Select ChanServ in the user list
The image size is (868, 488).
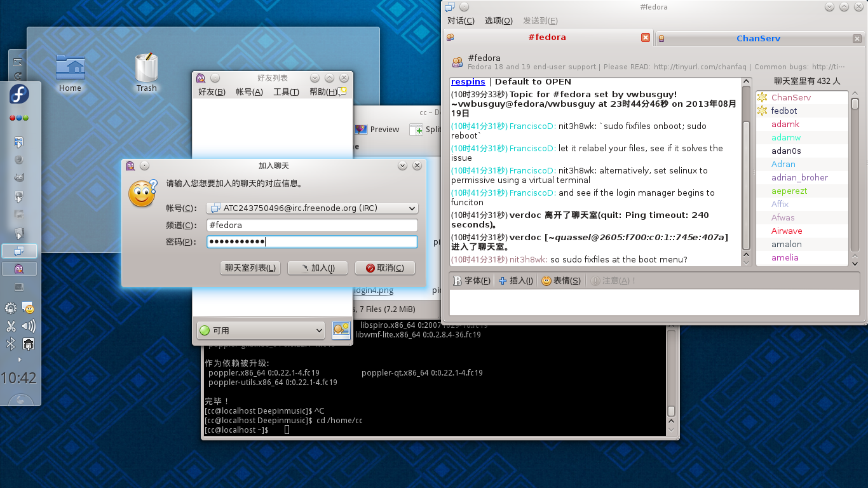pos(802,97)
